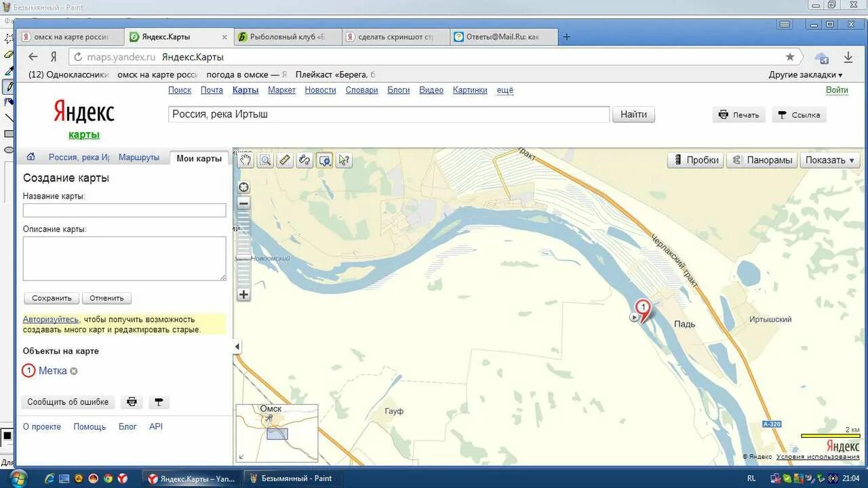Remove the Метка object with the x icon
The width and height of the screenshot is (868, 488).
point(74,371)
